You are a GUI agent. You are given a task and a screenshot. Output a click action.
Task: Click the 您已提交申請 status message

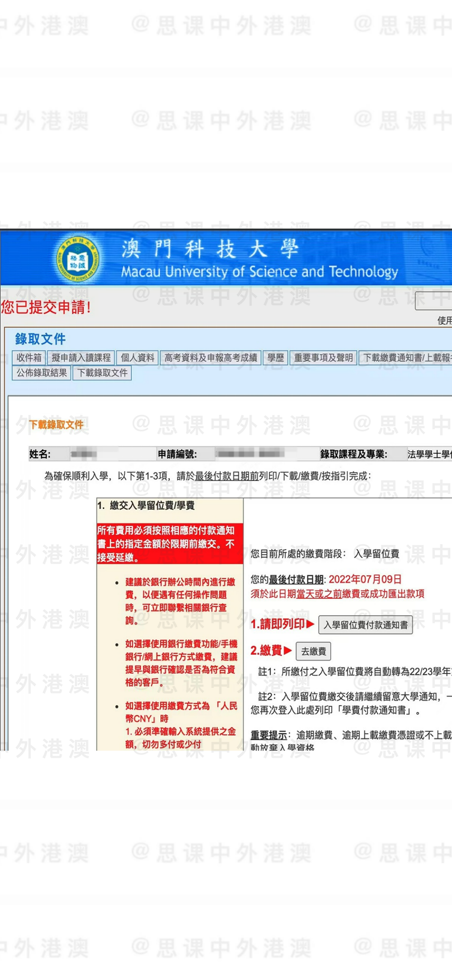46,307
